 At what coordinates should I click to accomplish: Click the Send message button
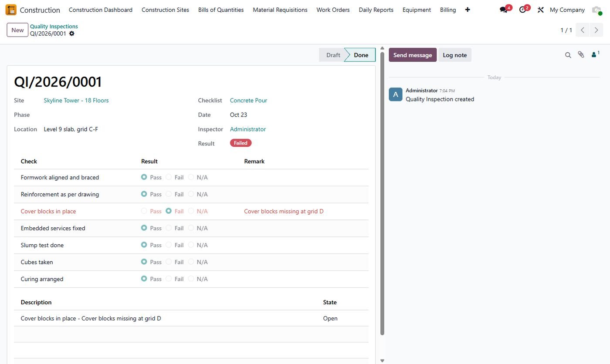(413, 55)
